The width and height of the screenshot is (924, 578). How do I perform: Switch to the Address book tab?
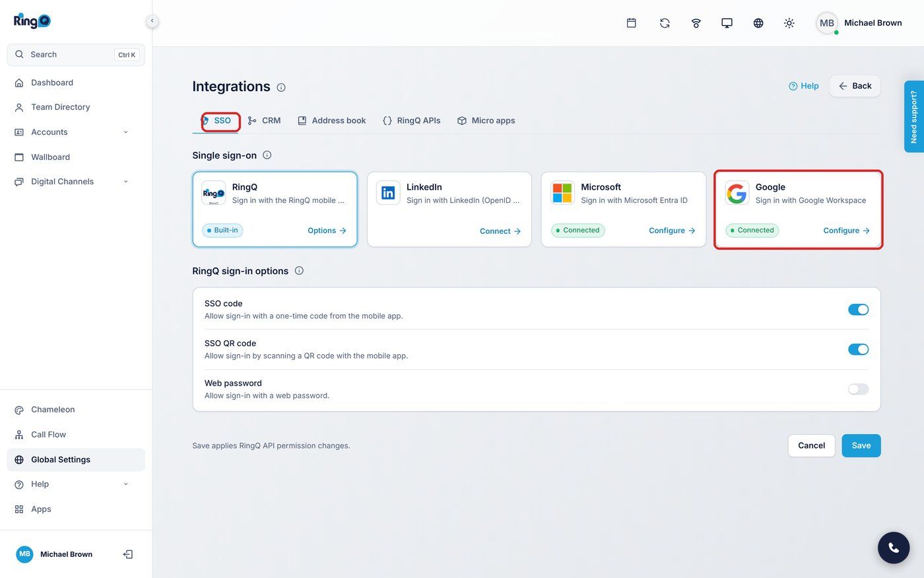(x=332, y=121)
